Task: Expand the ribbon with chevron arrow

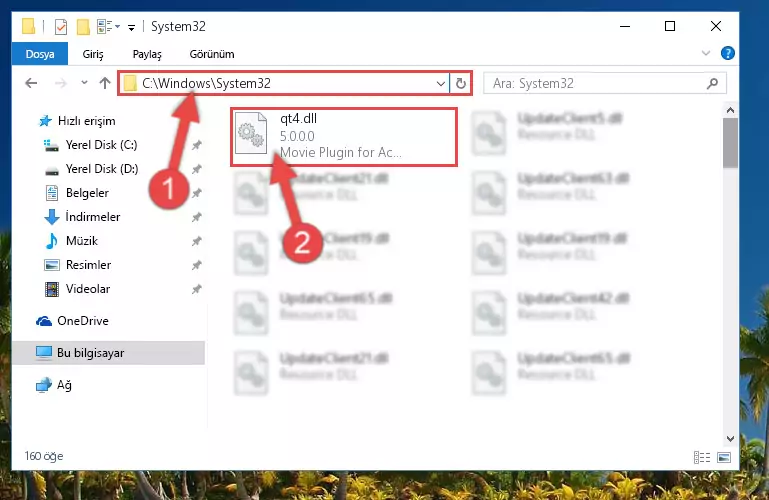Action: coord(706,53)
